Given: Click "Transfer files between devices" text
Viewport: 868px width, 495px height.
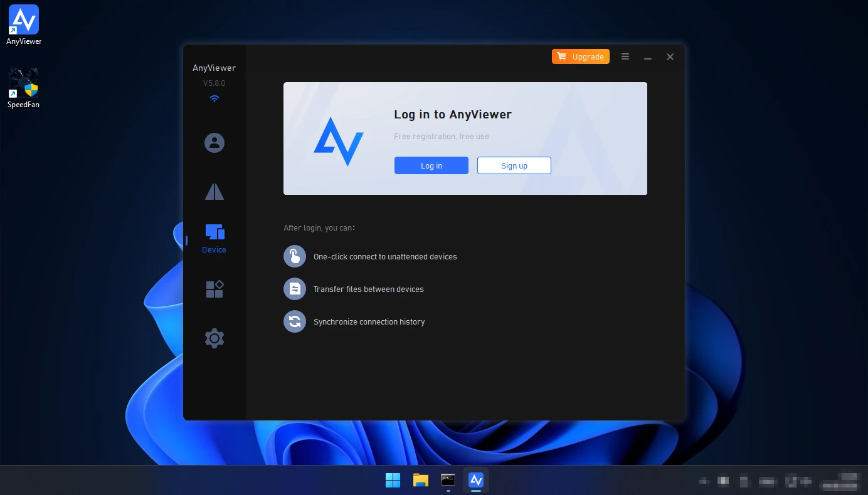Looking at the screenshot, I should [x=369, y=289].
